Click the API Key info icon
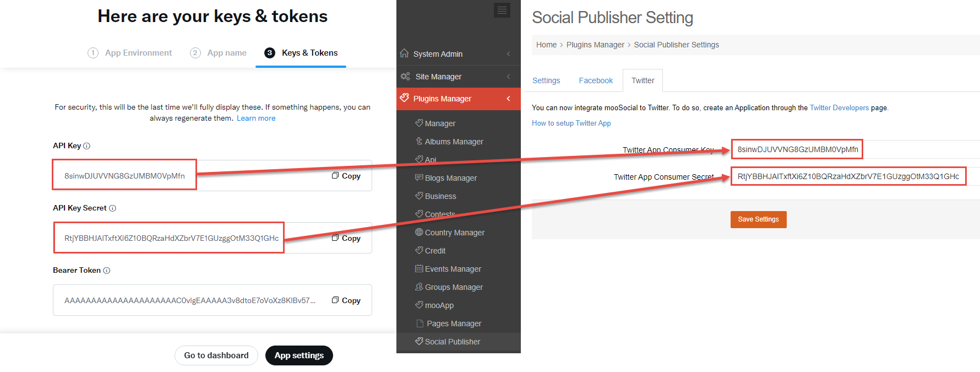This screenshot has height=372, width=980. pyautogui.click(x=86, y=146)
